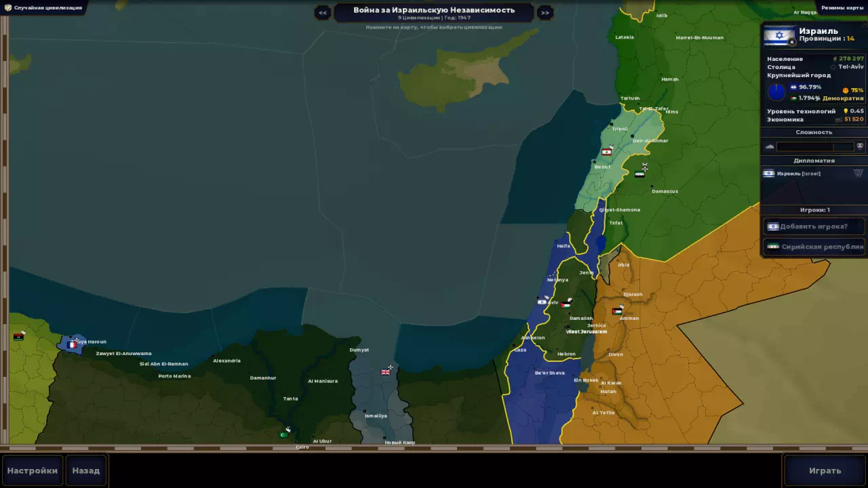Click the French flag near Haroun on the map

coord(72,344)
